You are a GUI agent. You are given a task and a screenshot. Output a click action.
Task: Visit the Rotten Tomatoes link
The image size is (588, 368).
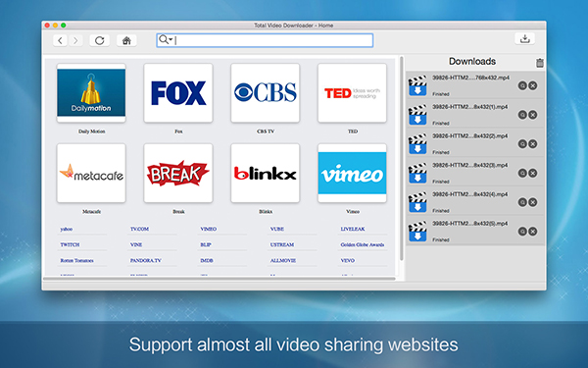tap(76, 261)
